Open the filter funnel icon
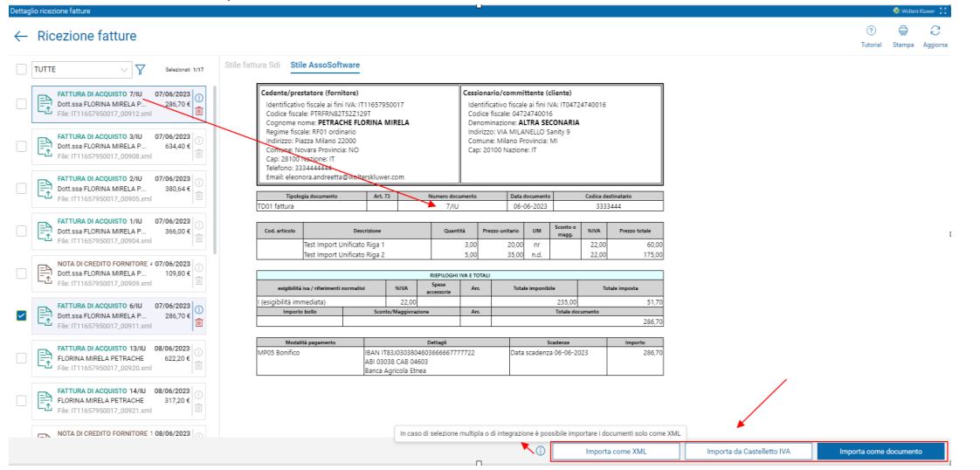This screenshot has width=980, height=470. pos(141,69)
